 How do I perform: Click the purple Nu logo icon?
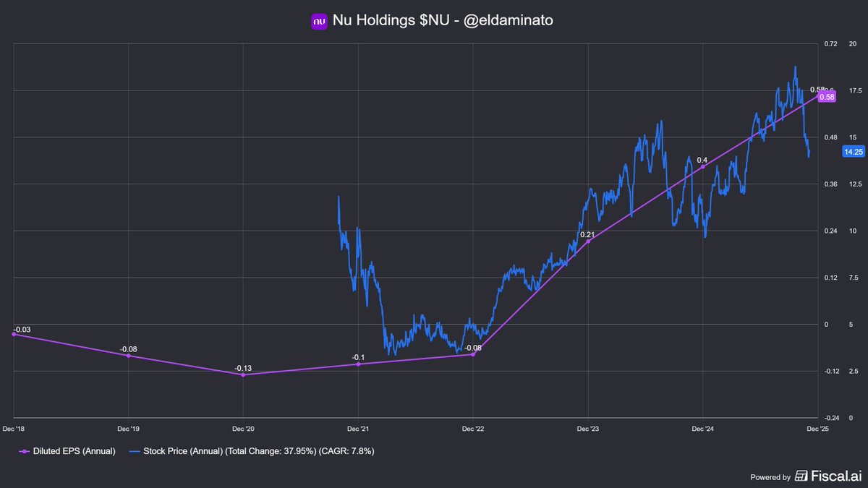click(320, 22)
